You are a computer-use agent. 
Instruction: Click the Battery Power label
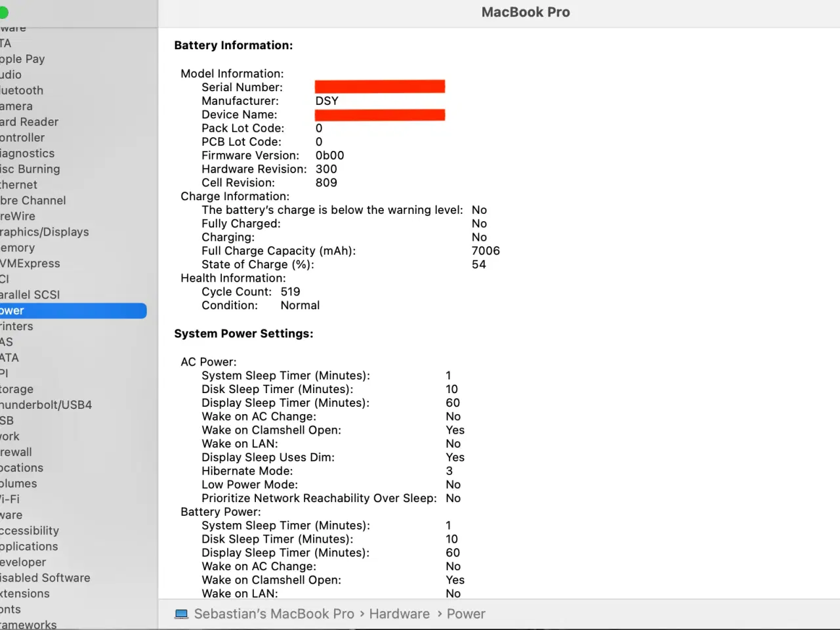[220, 512]
